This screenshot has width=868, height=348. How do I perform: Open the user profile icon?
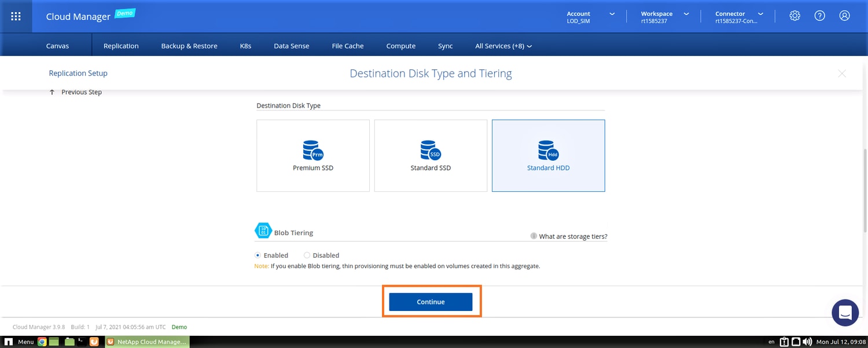coord(844,16)
